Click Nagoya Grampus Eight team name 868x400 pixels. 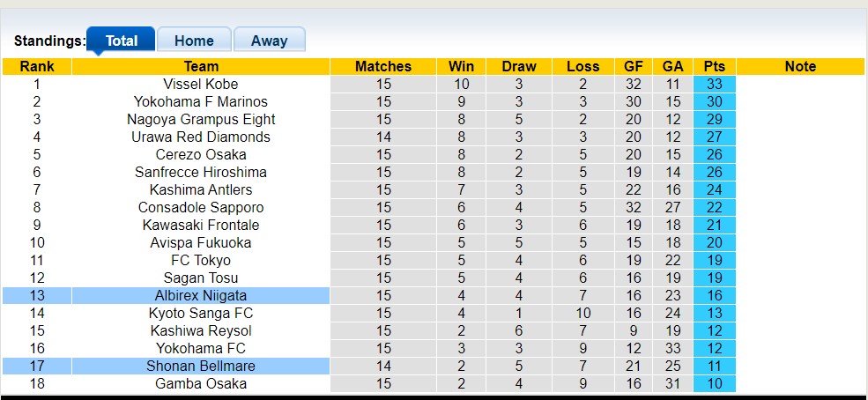201,120
